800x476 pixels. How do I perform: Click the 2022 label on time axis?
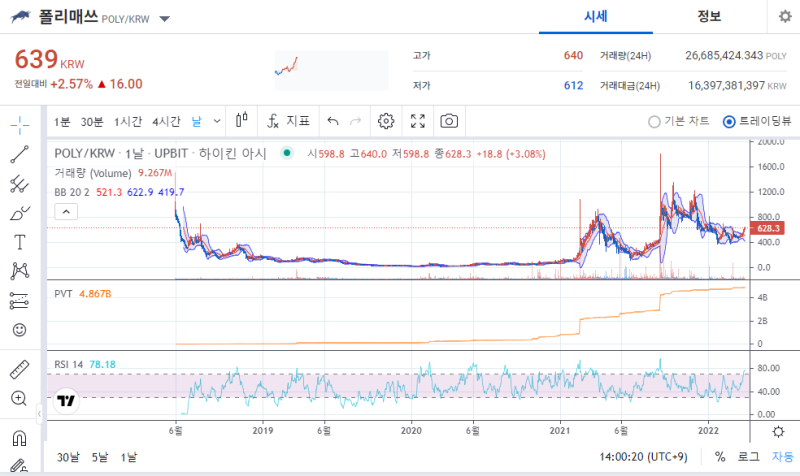click(708, 431)
